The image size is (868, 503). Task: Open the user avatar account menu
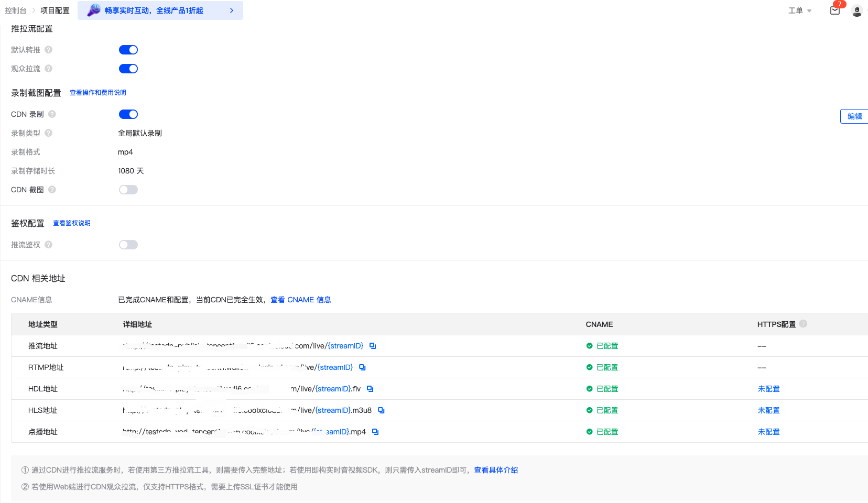[857, 11]
